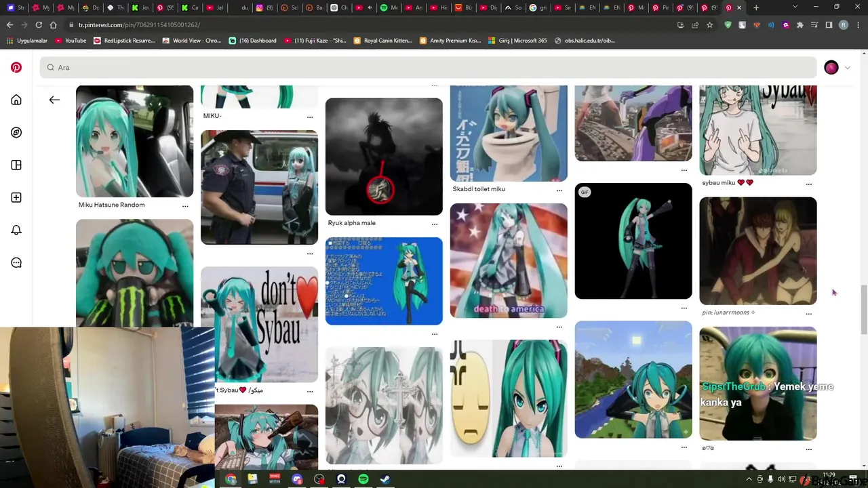Click the Pinterest logo icon

pos(16,67)
